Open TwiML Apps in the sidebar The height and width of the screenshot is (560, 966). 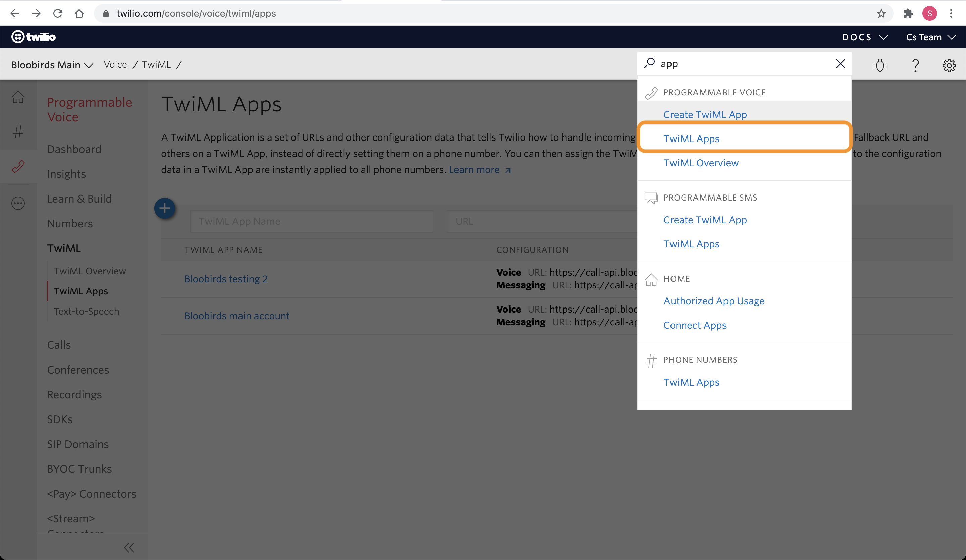point(81,291)
